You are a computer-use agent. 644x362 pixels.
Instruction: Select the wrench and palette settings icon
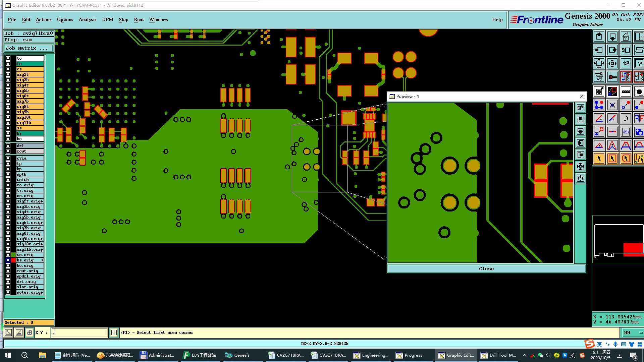coord(599,77)
